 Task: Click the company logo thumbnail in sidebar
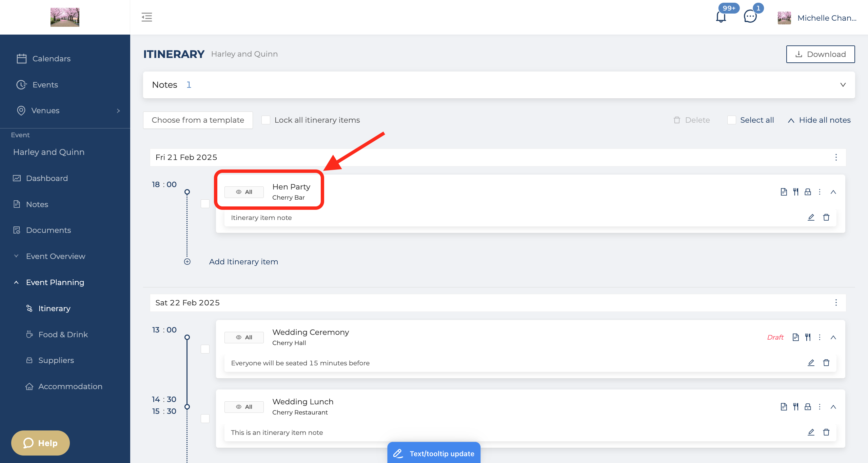pyautogui.click(x=65, y=17)
